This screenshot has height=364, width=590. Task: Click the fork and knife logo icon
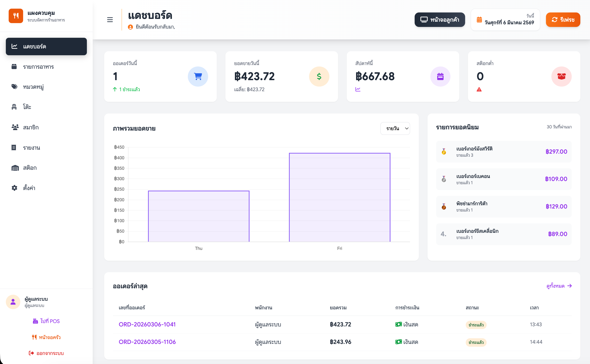16,16
